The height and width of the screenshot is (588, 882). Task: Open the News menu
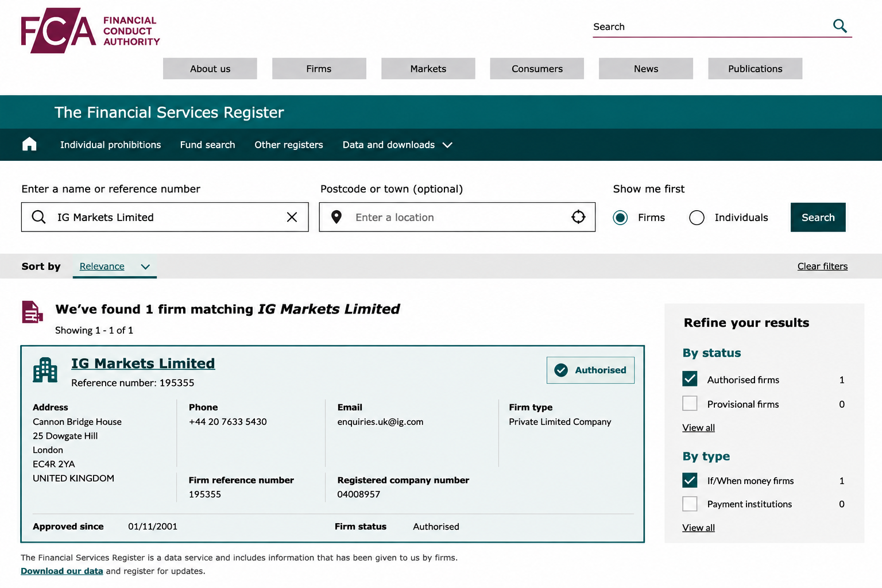[646, 68]
